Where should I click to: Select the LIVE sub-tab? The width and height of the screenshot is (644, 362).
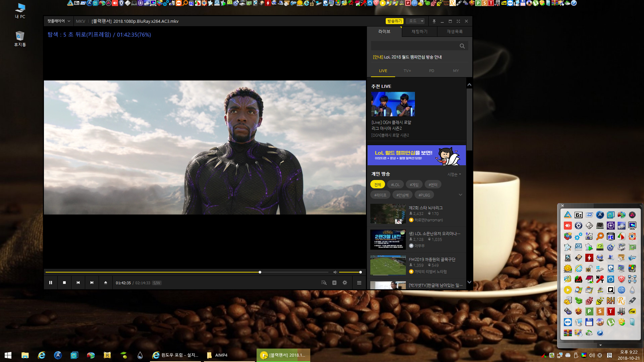(x=383, y=71)
